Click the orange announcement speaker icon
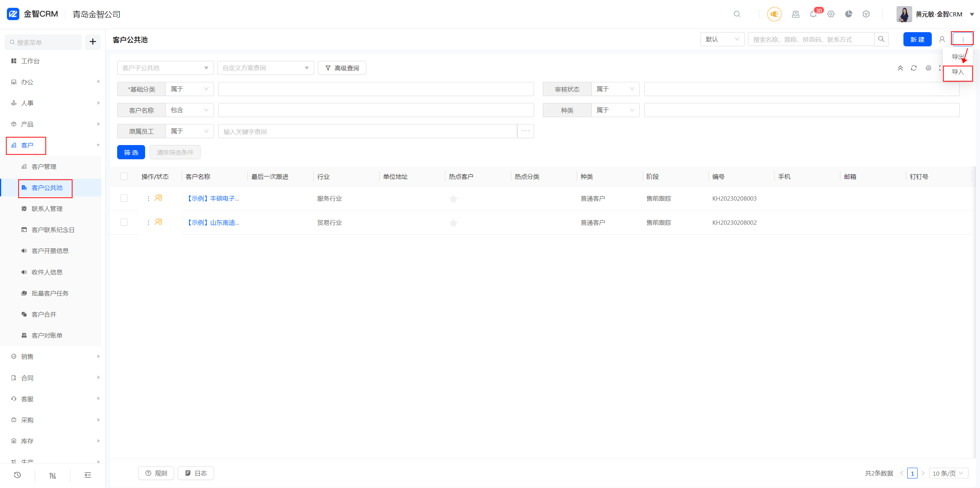 (774, 14)
